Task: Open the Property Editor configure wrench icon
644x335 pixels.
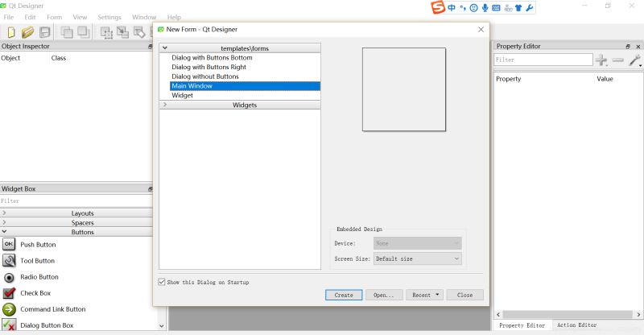Action: (635, 60)
